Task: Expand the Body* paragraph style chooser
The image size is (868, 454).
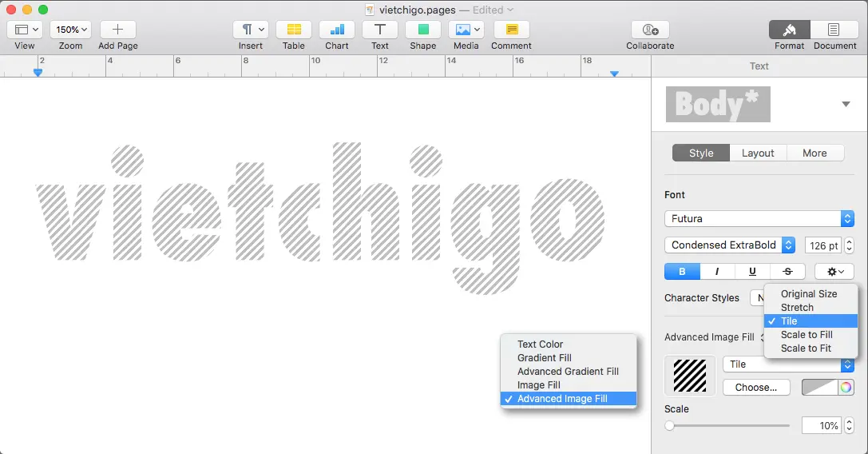Action: coord(846,104)
